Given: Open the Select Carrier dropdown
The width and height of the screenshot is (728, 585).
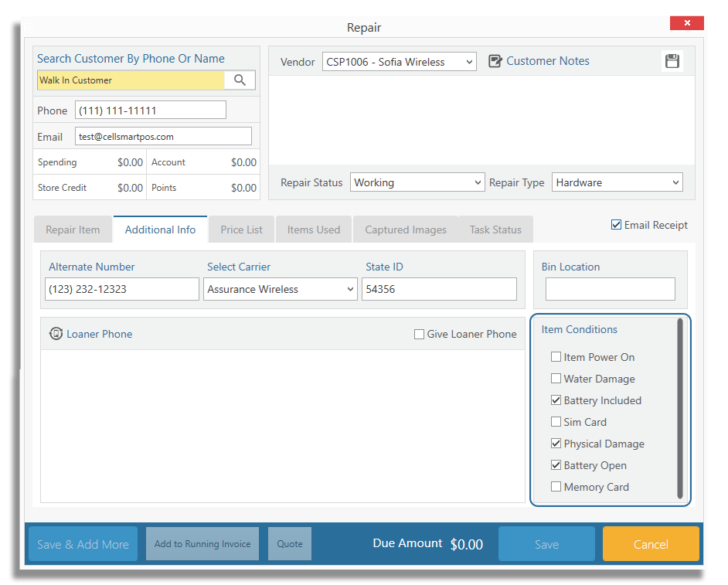Looking at the screenshot, I should point(280,289).
